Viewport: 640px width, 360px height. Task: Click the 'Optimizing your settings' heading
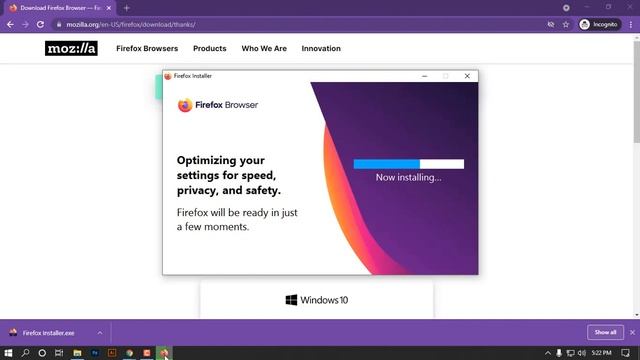click(x=229, y=175)
